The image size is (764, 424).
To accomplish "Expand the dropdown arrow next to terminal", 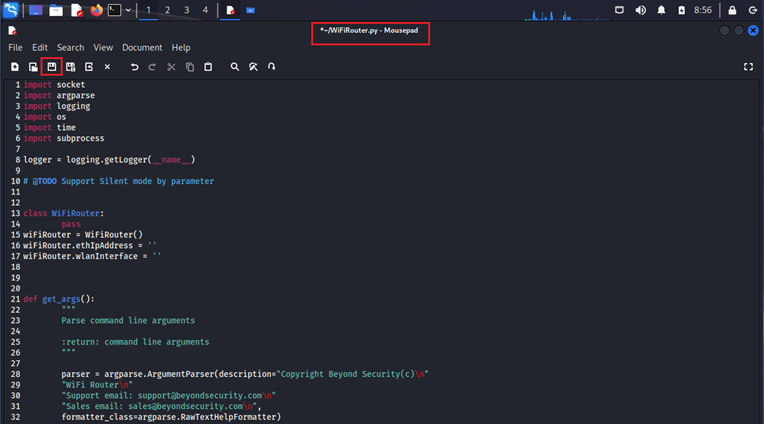I will pyautogui.click(x=128, y=10).
